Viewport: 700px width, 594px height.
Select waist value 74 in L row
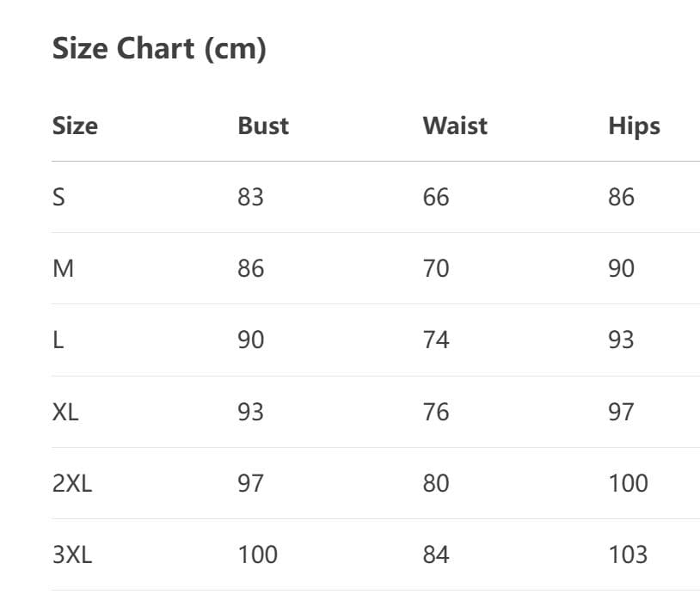pos(436,340)
